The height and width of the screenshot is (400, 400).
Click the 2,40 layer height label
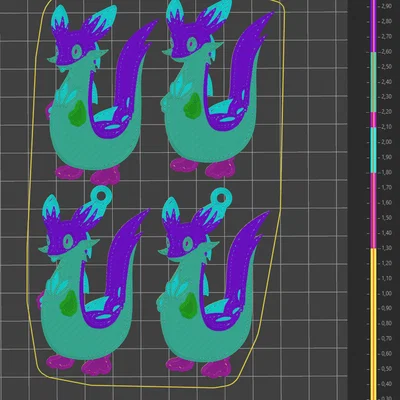(x=386, y=82)
